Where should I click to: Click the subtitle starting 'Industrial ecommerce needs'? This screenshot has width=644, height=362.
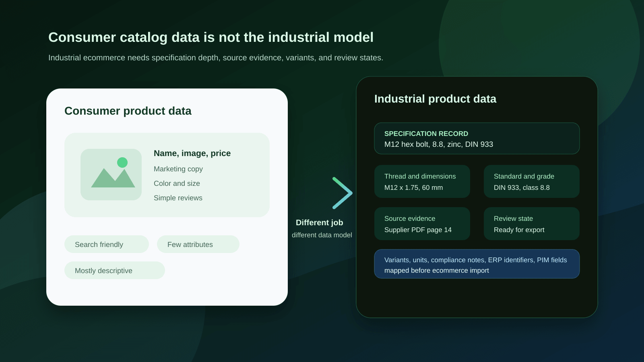coord(216,58)
